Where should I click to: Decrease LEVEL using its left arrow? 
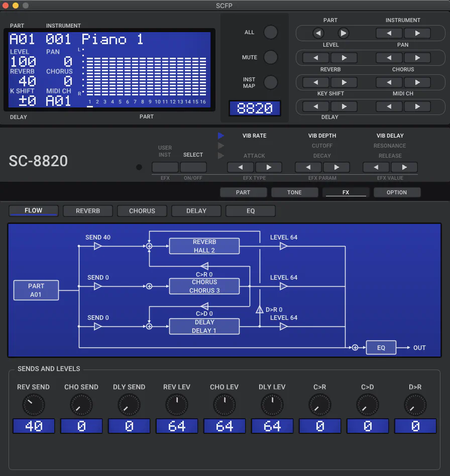pos(316,58)
